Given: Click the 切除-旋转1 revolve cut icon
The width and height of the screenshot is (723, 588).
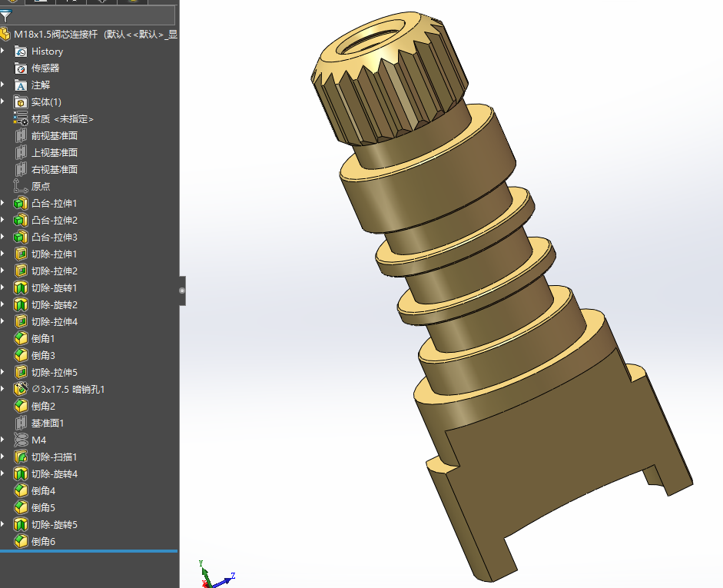Looking at the screenshot, I should pos(21,287).
